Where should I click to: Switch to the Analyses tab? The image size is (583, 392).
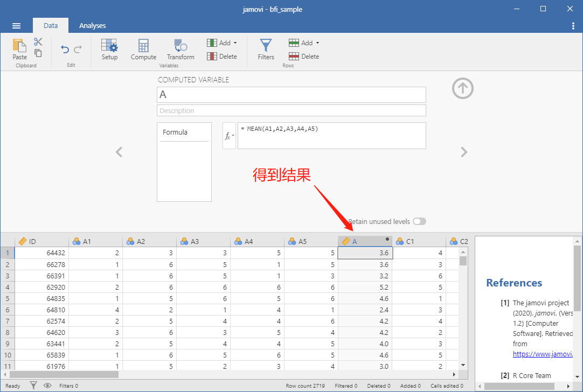92,26
